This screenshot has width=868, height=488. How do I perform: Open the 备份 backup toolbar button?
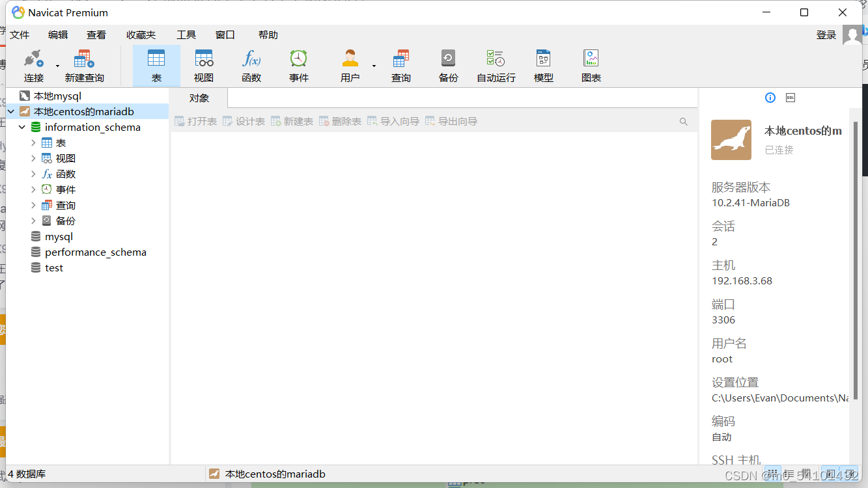pos(448,66)
